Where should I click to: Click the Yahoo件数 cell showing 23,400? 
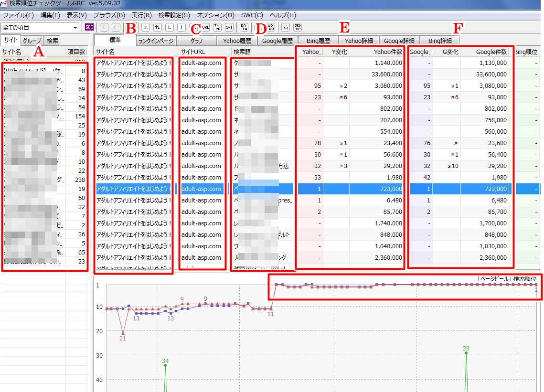[377, 143]
